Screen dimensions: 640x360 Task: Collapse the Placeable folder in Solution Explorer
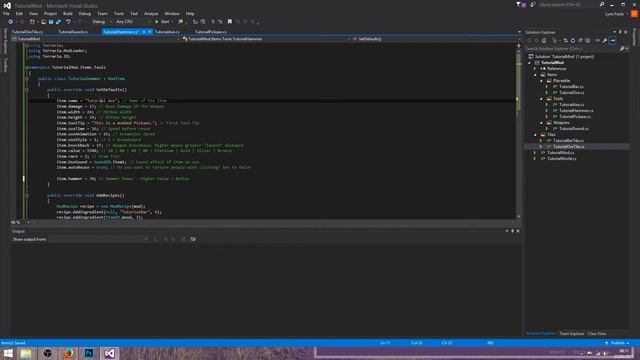tap(541, 81)
